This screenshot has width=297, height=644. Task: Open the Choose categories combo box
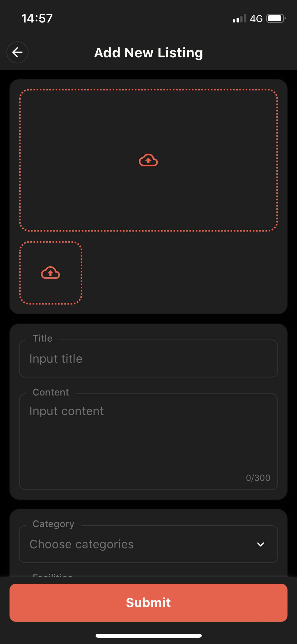click(x=148, y=544)
